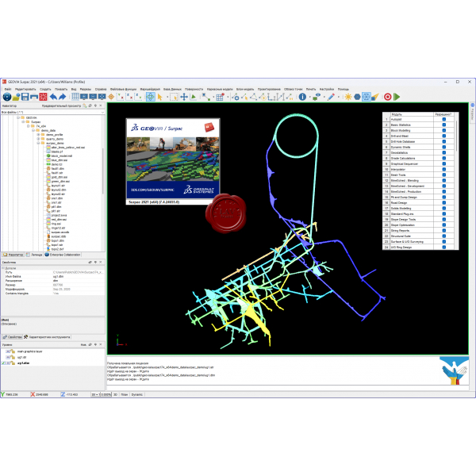Select the yellow pointer selection tool

pos(160,97)
